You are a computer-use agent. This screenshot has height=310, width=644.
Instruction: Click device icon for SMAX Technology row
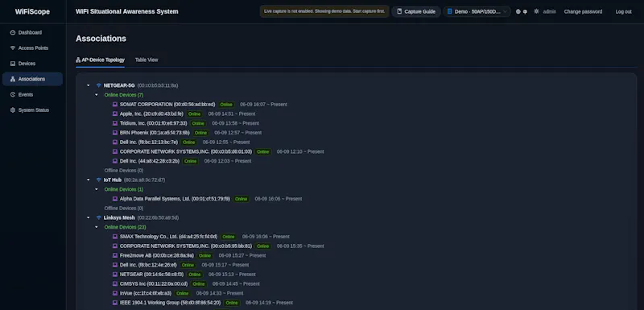click(x=115, y=237)
